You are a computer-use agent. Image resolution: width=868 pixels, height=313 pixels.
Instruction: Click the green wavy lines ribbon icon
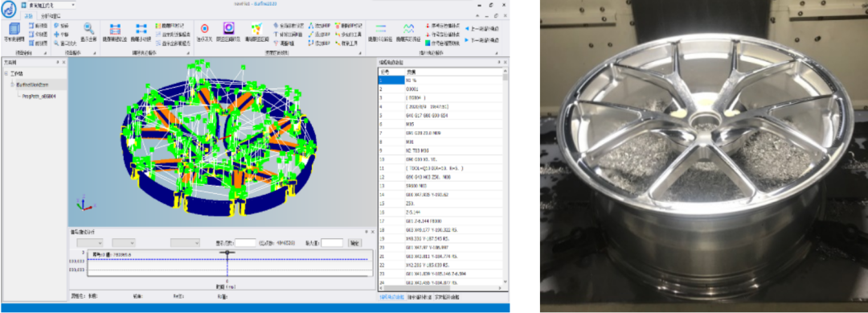[x=408, y=29]
